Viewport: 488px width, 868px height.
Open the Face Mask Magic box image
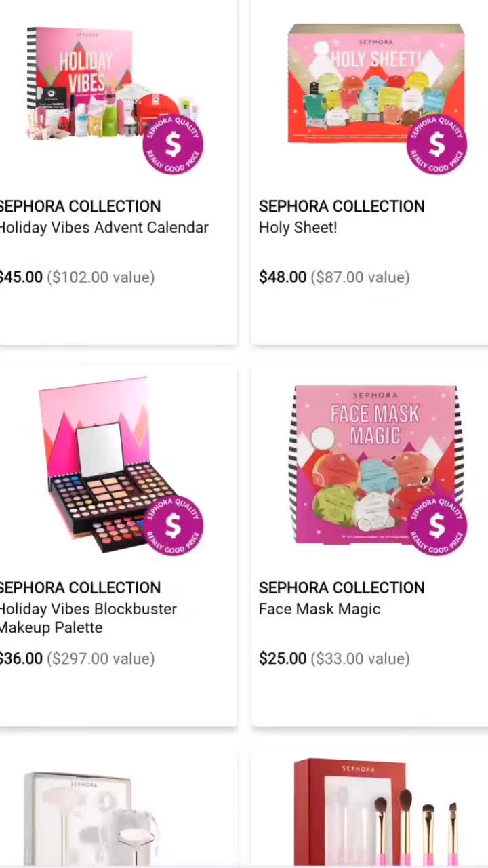pyautogui.click(x=376, y=465)
